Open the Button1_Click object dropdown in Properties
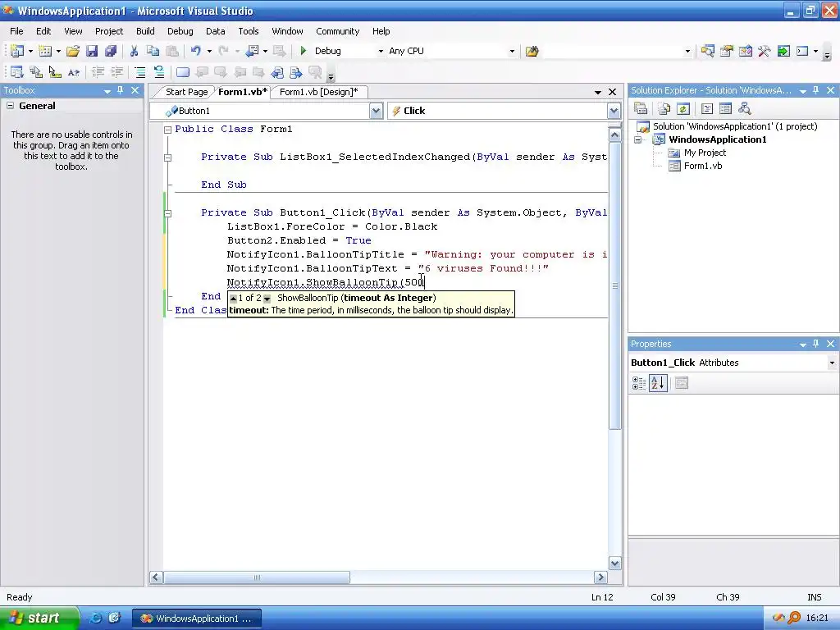This screenshot has height=630, width=840. click(832, 363)
